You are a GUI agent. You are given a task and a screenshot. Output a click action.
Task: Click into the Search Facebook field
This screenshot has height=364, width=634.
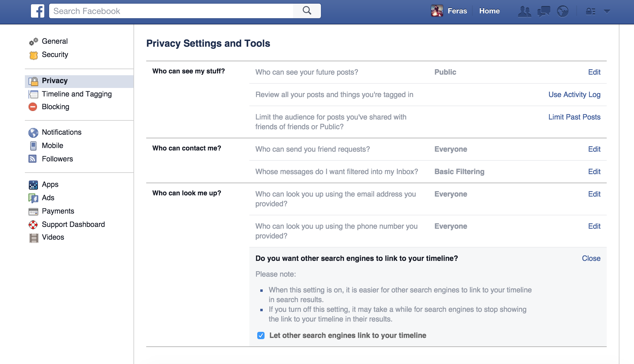click(171, 11)
